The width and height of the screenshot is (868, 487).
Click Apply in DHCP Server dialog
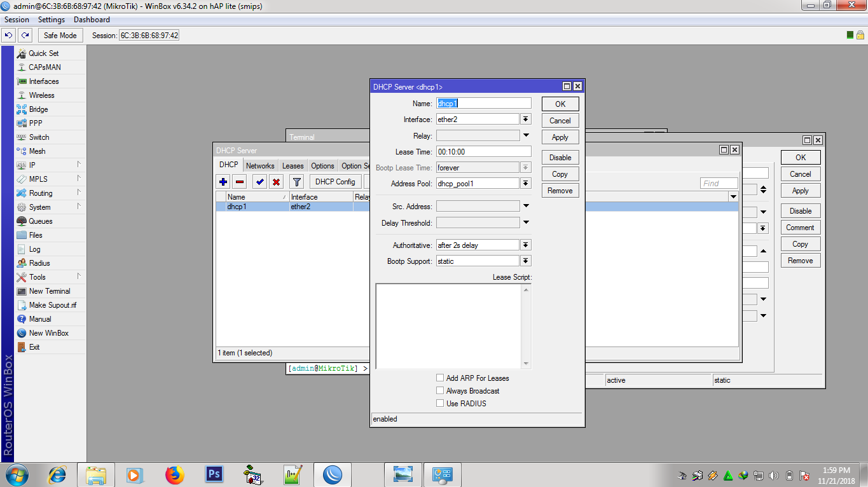point(560,137)
